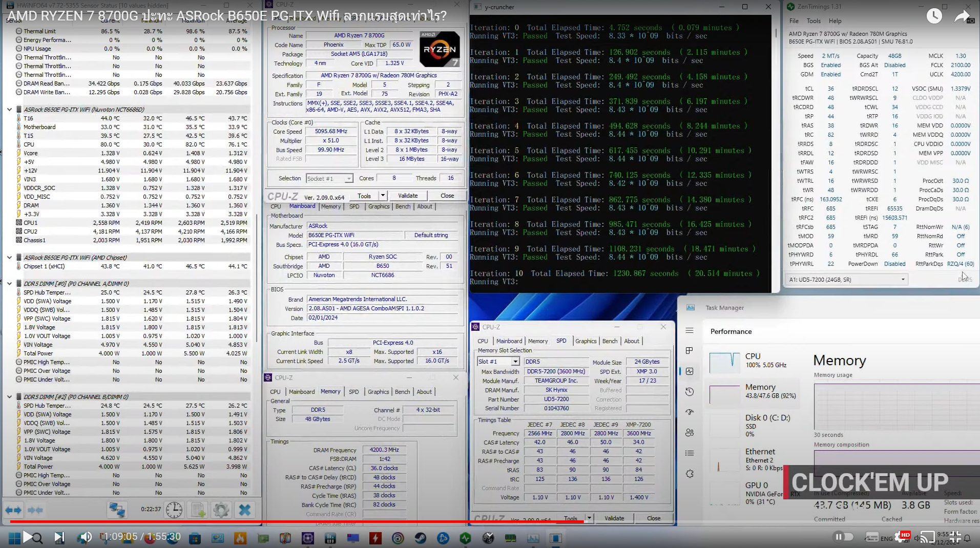The height and width of the screenshot is (548, 980).
Task: Open App history in Task Manager sidebar
Action: click(690, 392)
